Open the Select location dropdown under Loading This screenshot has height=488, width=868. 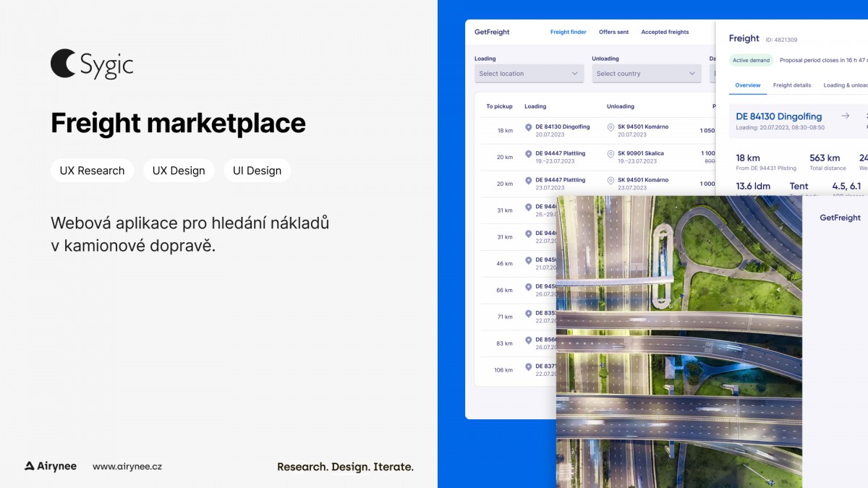click(x=528, y=73)
